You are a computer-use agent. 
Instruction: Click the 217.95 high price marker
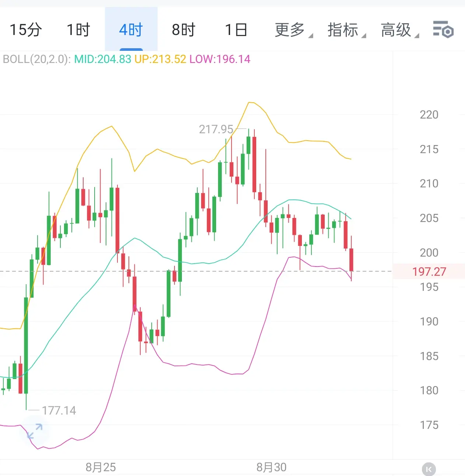tap(216, 129)
